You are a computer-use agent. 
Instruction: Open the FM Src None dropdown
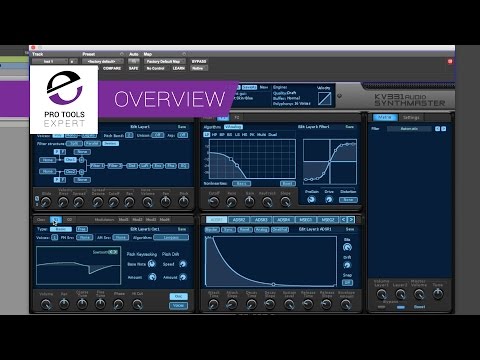click(85, 237)
